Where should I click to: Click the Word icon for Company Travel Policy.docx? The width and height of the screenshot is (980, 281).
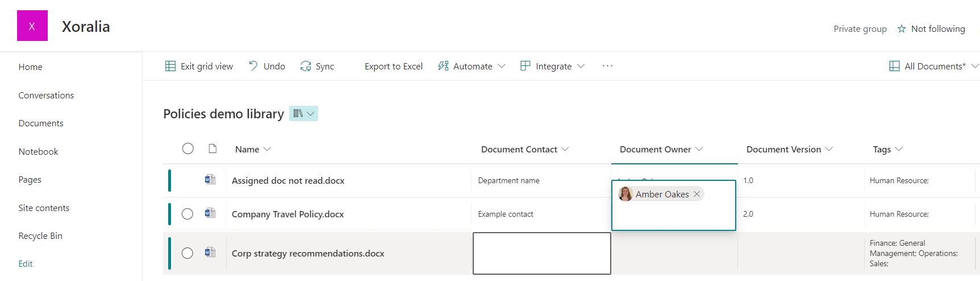point(210,213)
